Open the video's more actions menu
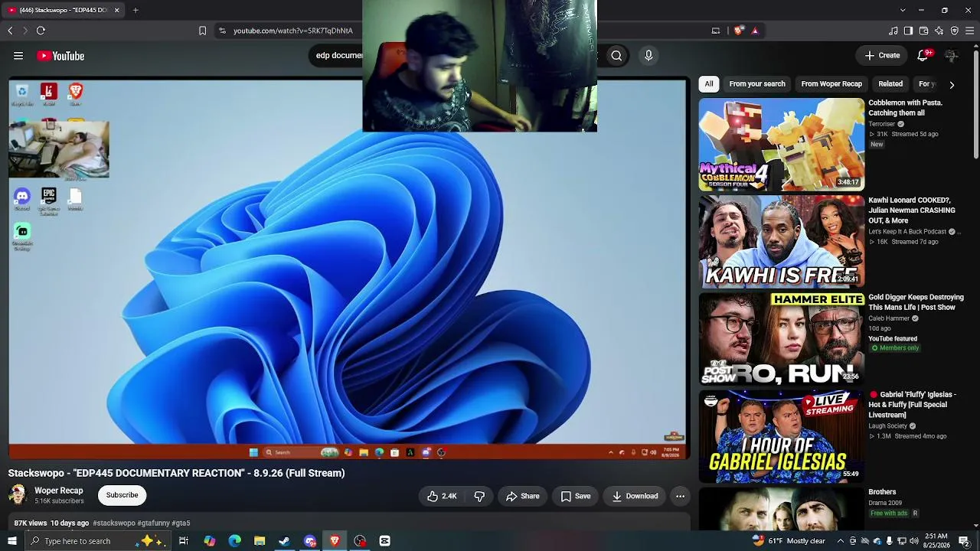 coord(680,496)
